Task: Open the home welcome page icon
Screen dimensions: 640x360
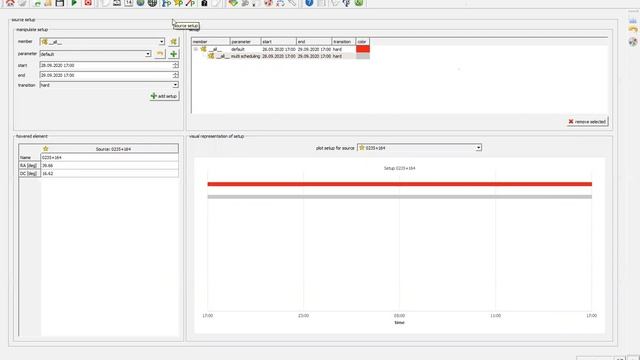Action: [10, 3]
